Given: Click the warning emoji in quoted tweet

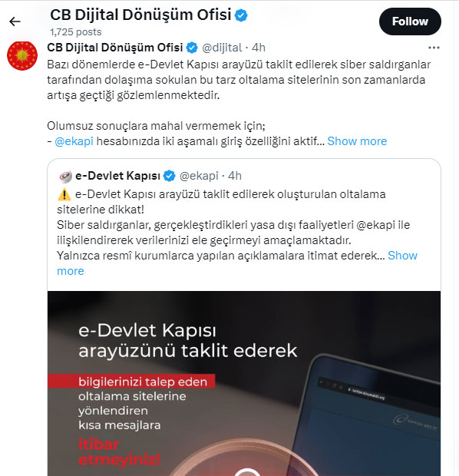Looking at the screenshot, I should tap(64, 194).
